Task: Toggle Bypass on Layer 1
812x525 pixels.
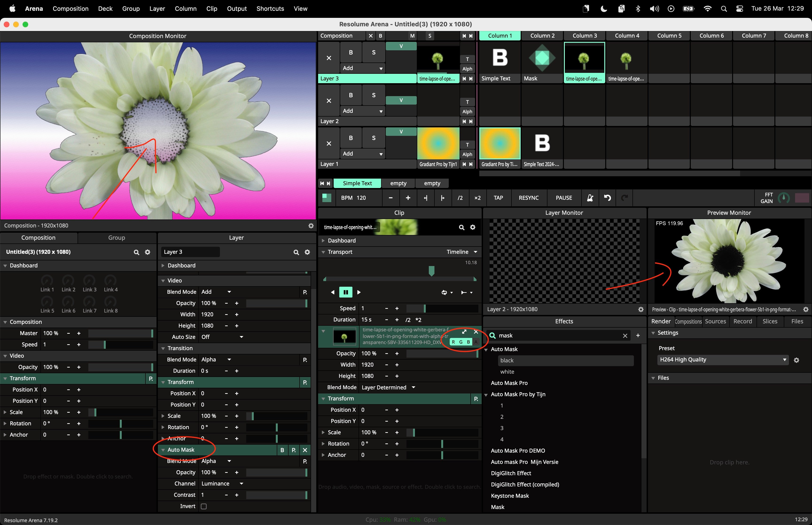Action: point(351,138)
